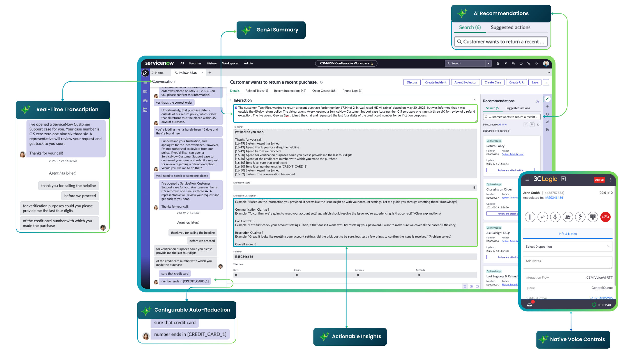Click the sparkle AI icon in header
This screenshot has height=362, width=644.
(505, 63)
